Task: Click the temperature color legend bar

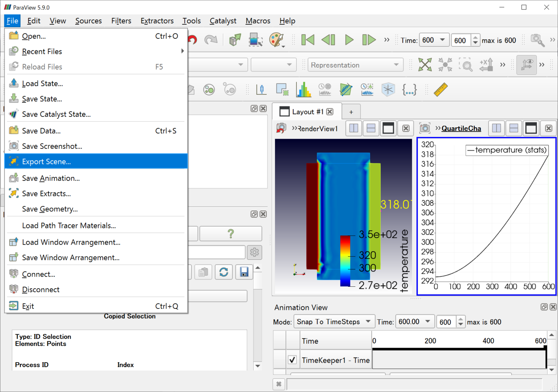Action: coord(345,261)
